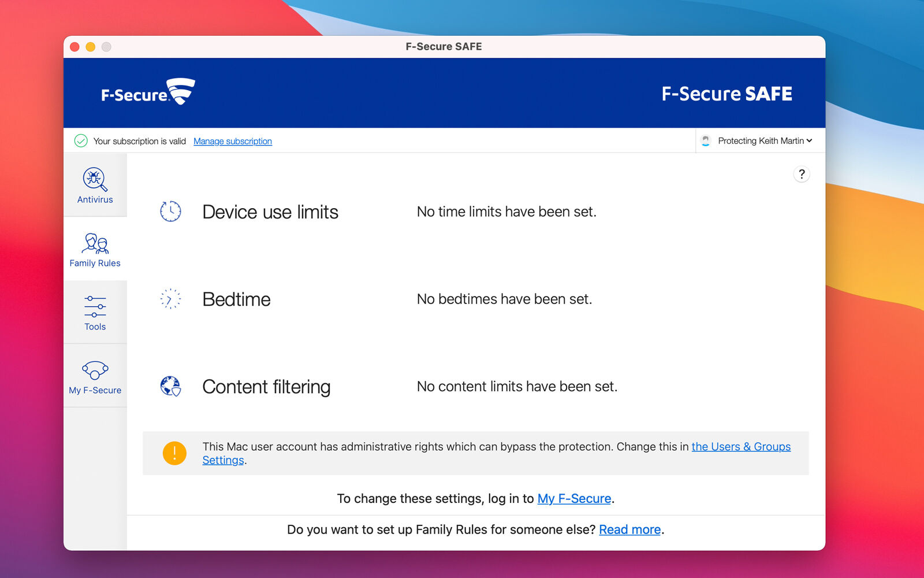Open the My F-Secure login link
This screenshot has height=578, width=924.
574,498
